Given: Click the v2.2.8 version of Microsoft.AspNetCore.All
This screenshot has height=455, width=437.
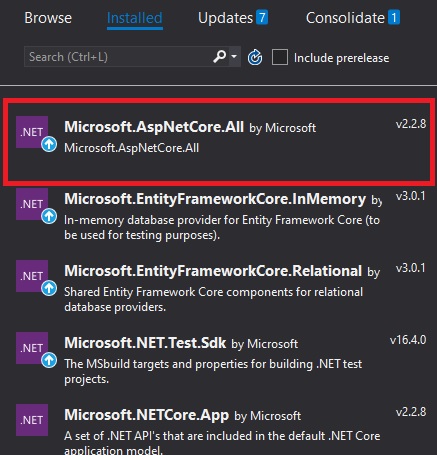Looking at the screenshot, I should pos(411,124).
